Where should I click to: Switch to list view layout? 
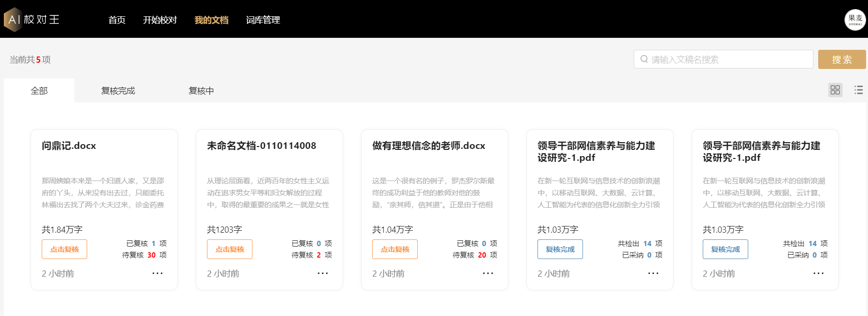858,90
